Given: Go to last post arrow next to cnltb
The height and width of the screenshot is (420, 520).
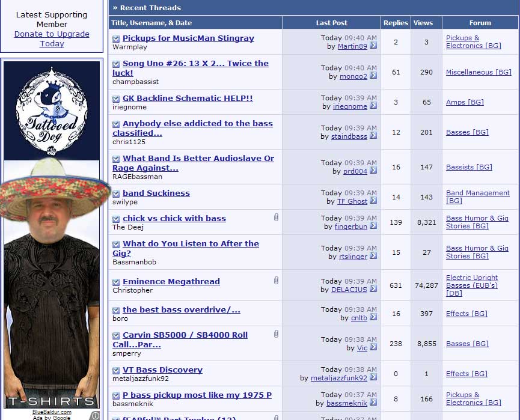Looking at the screenshot, I should coord(373,317).
